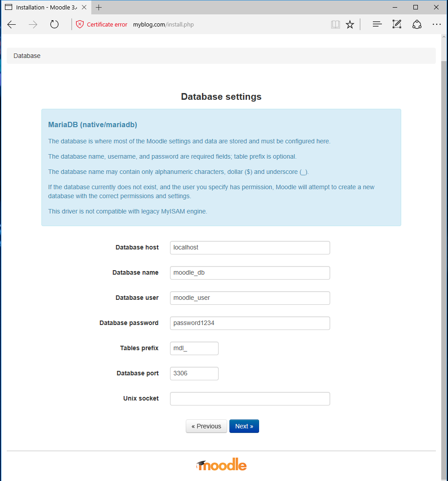Add page to favorites with star icon
The height and width of the screenshot is (481, 448).
tap(350, 24)
